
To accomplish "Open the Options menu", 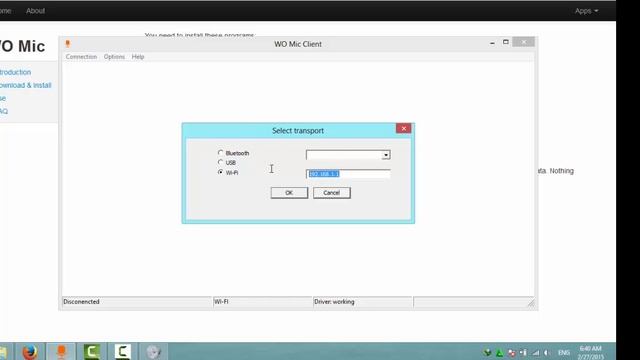I will [x=114, y=57].
